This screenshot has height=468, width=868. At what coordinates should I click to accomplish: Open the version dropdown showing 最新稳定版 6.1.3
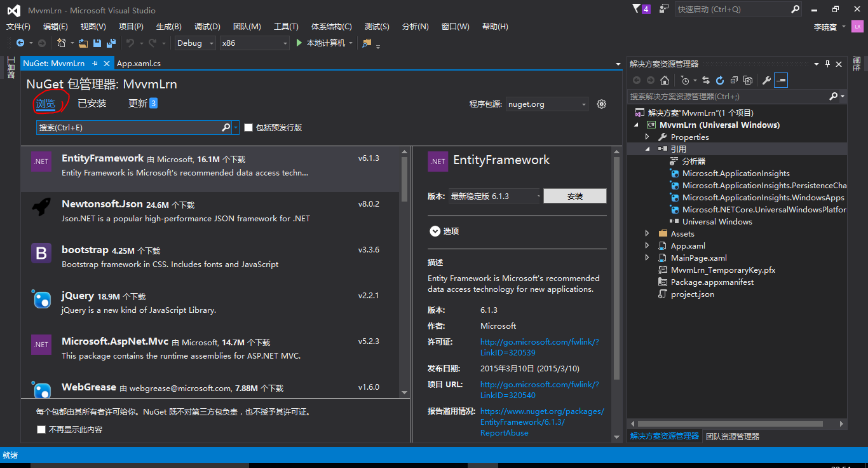(494, 196)
